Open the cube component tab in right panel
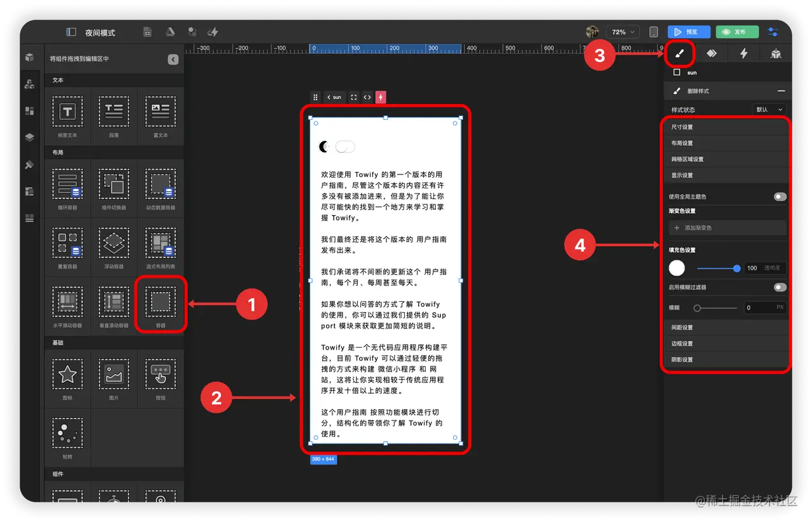Image resolution: width=812 pixels, height=522 pixels. coord(776,54)
